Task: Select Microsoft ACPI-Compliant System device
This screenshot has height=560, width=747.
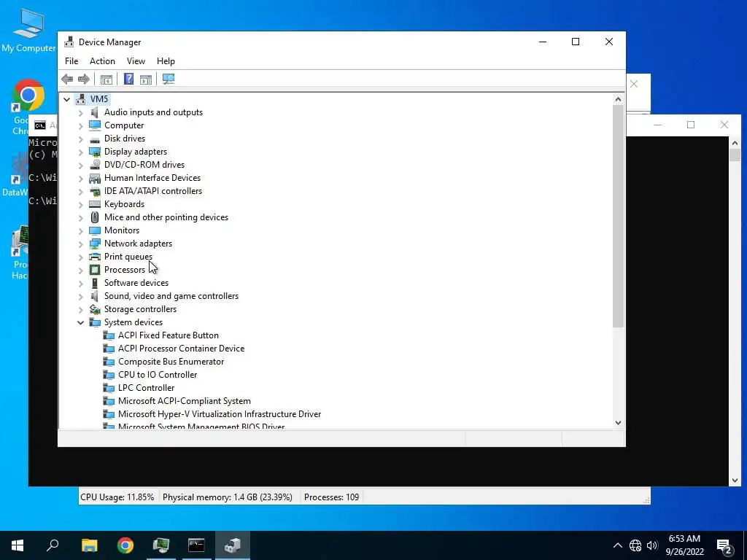Action: pos(185,401)
